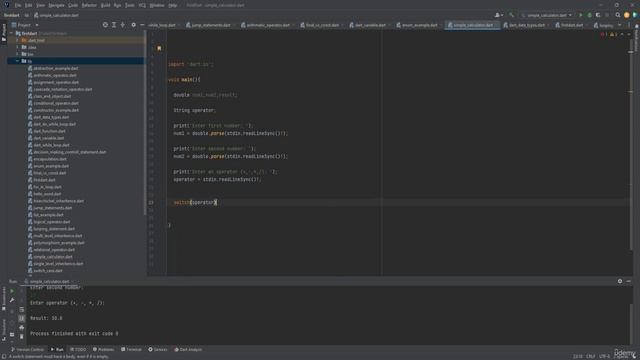
Task: Toggle soft-wrap icon in Run panel
Action: click(22, 309)
